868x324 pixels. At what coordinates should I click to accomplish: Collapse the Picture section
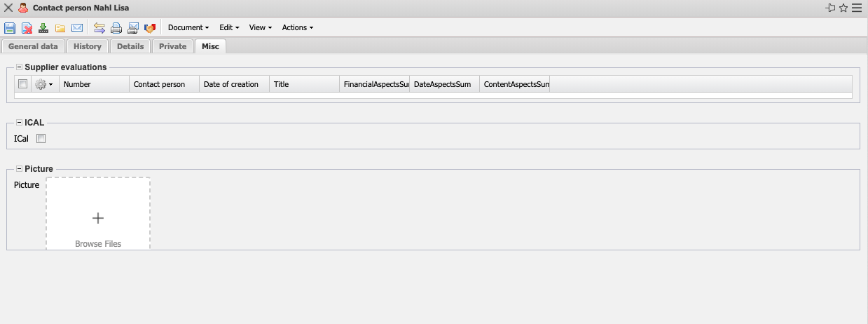click(x=19, y=169)
